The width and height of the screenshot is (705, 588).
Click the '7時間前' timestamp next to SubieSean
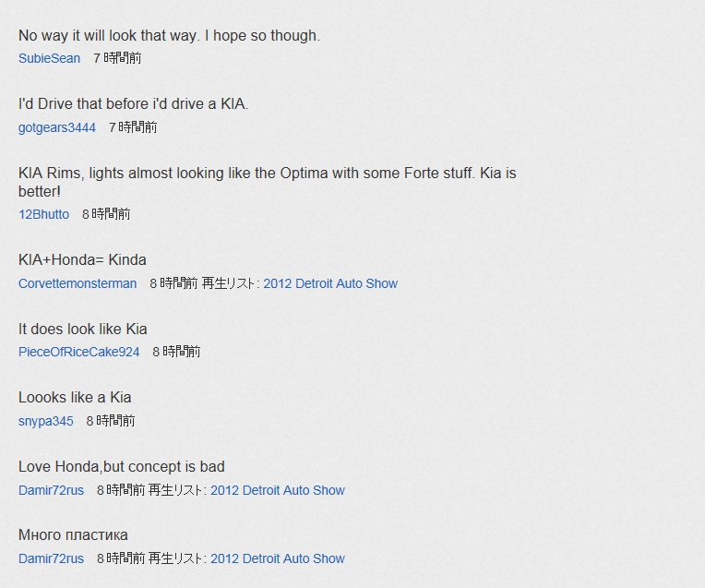point(117,58)
